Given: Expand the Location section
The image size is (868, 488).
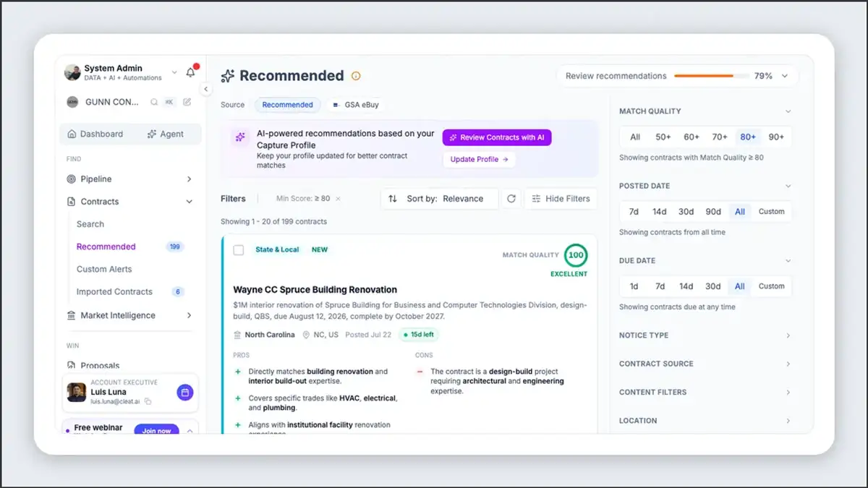Looking at the screenshot, I should (x=788, y=420).
